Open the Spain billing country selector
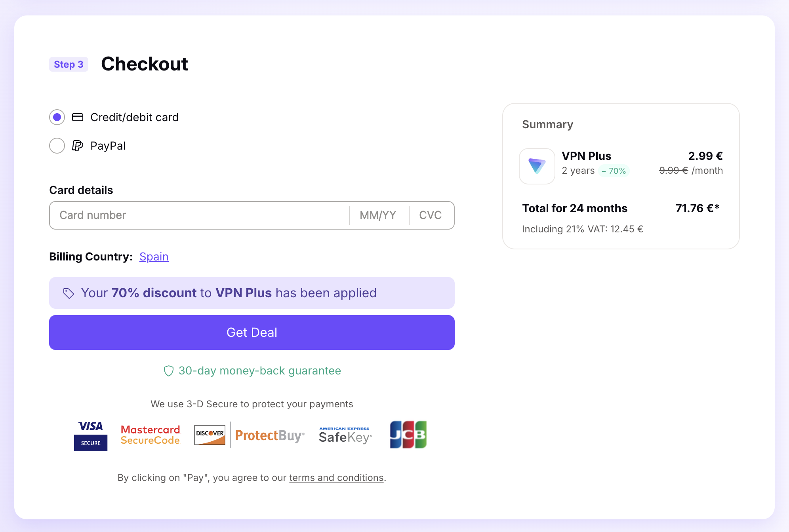 click(154, 256)
